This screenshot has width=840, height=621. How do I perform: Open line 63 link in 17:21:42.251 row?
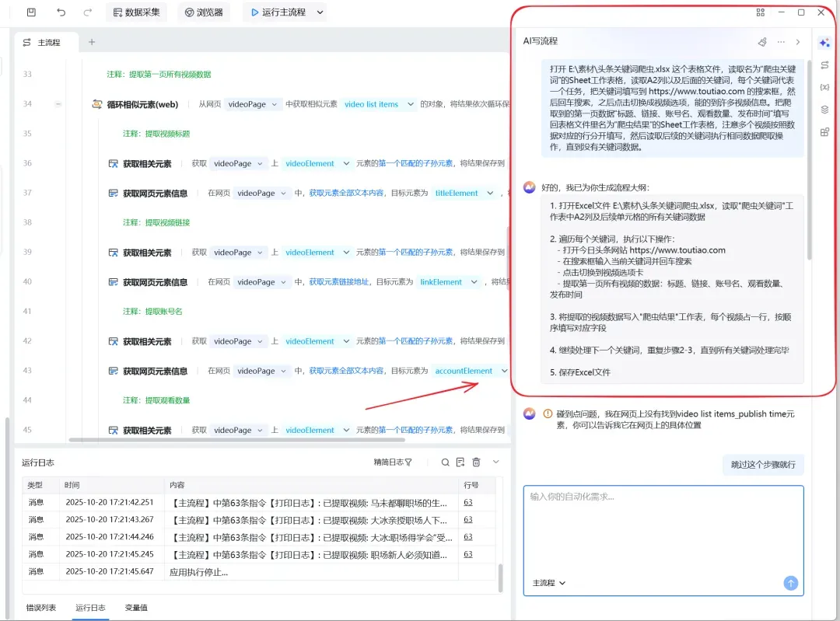467,502
